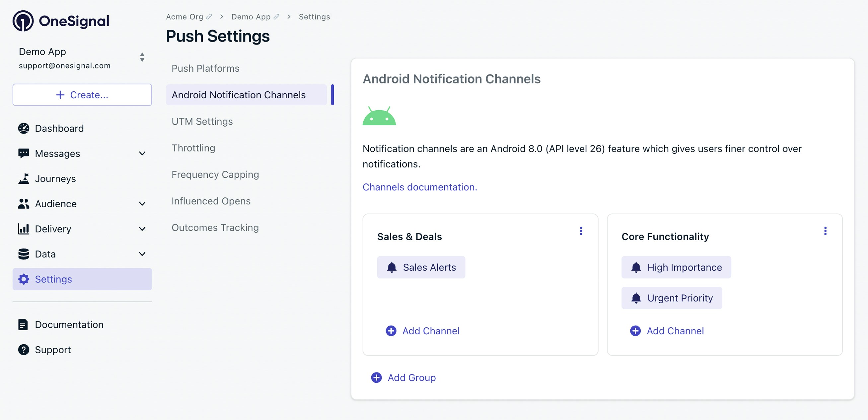Screen dimensions: 868x420
Task: Switch to Push Platforms settings tab
Action: point(205,68)
